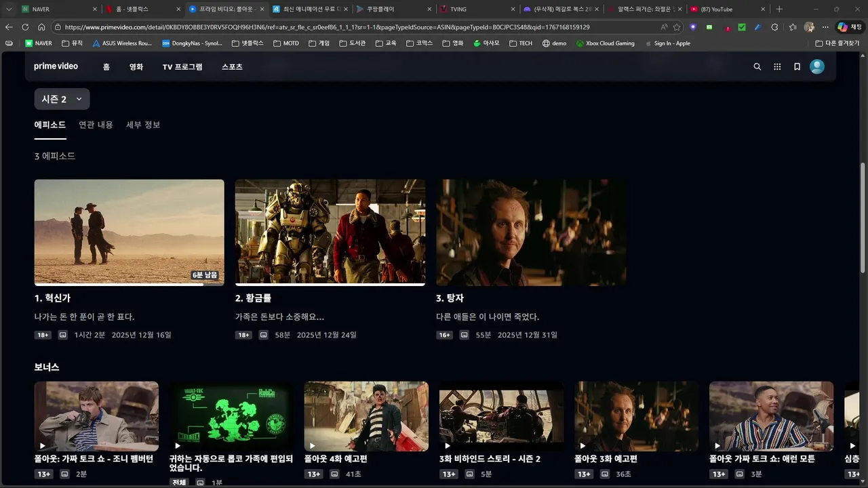Screen dimensions: 868x488
Task: Open the Edge browser profile picture
Action: point(809,27)
